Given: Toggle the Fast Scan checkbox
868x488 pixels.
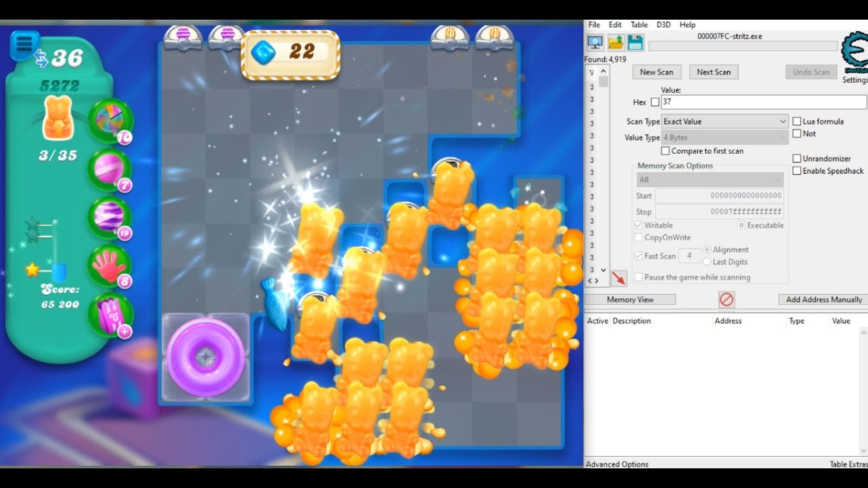Looking at the screenshot, I should tap(638, 256).
